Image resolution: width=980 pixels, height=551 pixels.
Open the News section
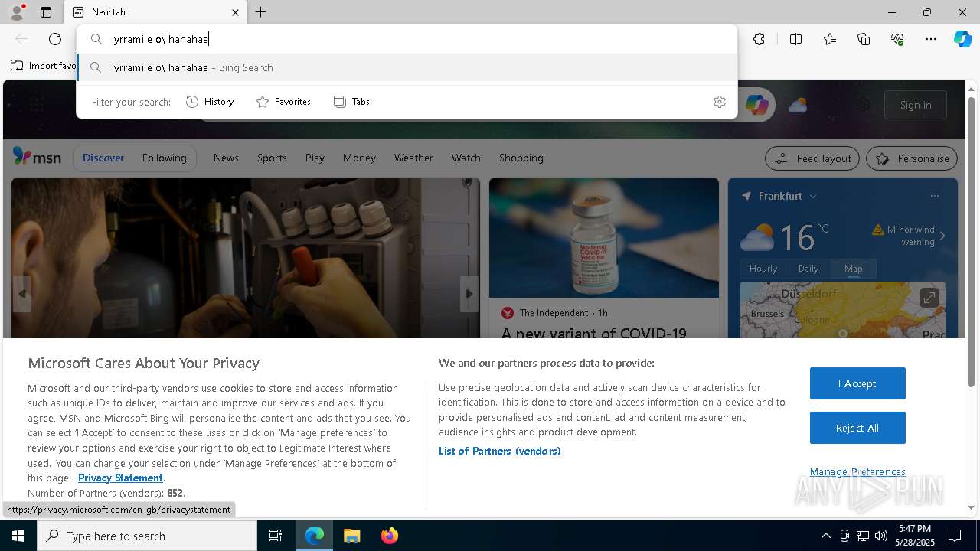[x=226, y=158]
